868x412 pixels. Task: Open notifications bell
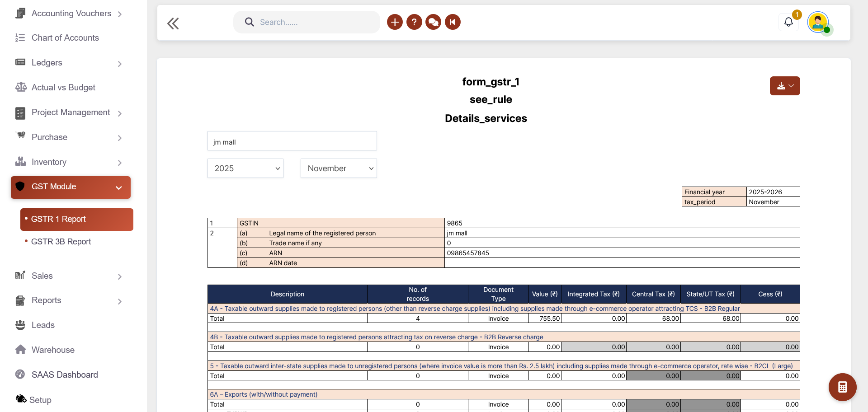pos(788,22)
